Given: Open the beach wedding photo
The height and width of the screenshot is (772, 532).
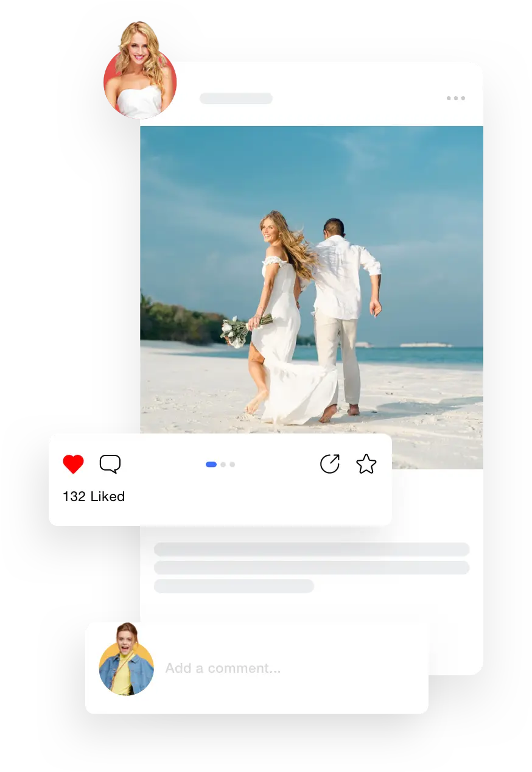Looking at the screenshot, I should point(312,297).
